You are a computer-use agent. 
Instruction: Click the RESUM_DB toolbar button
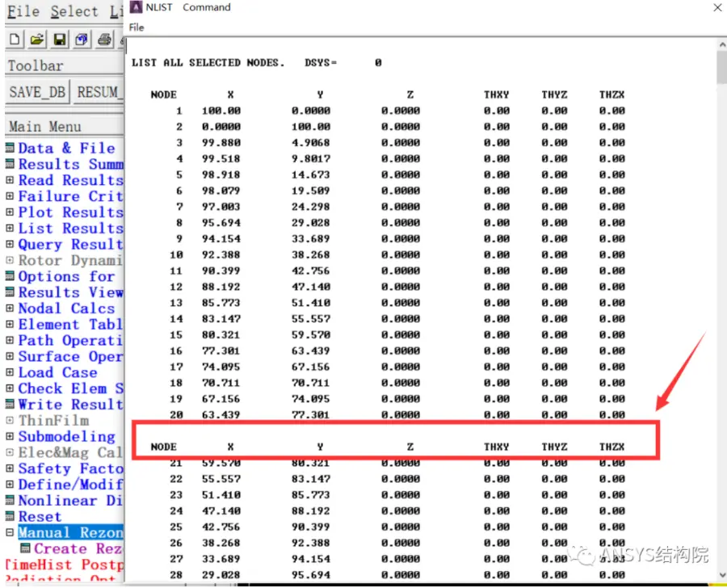pyautogui.click(x=99, y=92)
